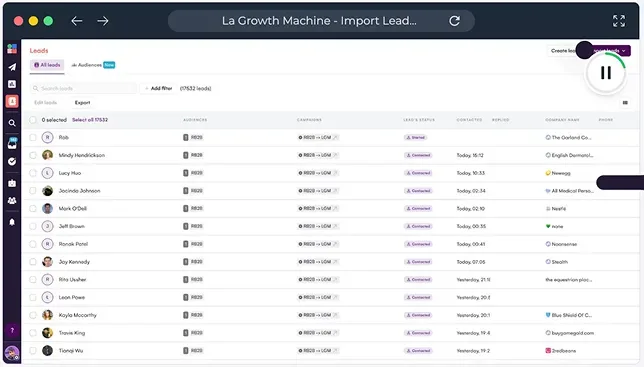Viewport: 644px width, 367px height.
Task: Select the checkbox for Tianqi Wu
Action: pos(33,351)
